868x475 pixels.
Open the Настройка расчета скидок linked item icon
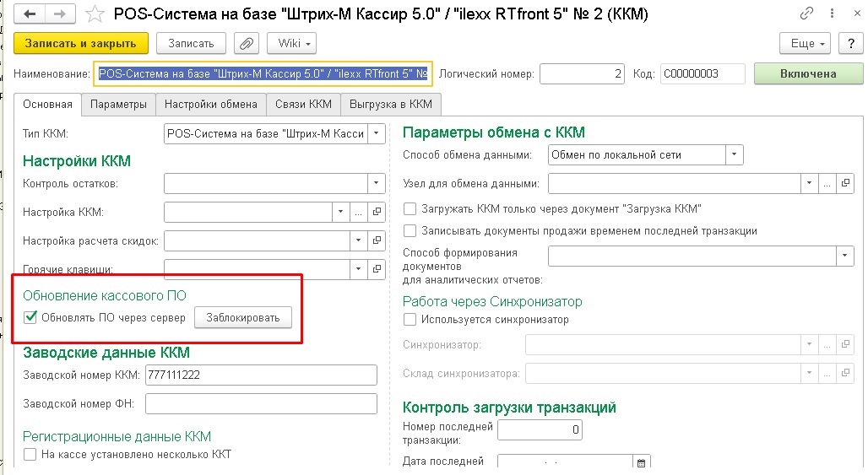pyautogui.click(x=377, y=240)
